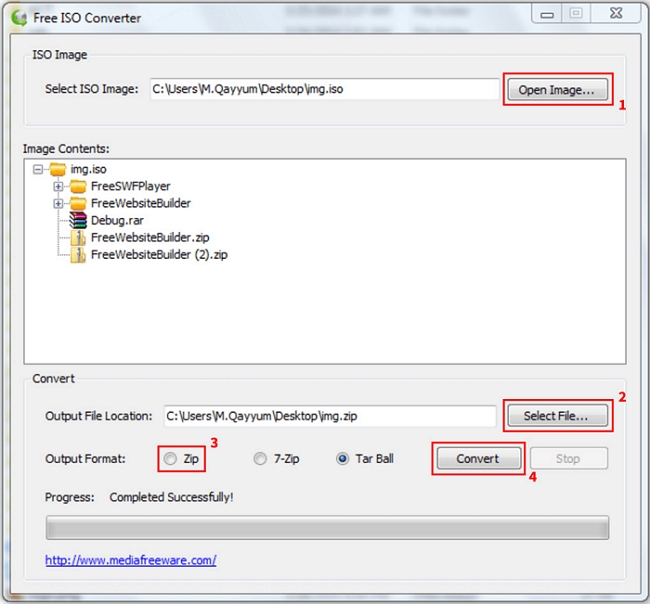The height and width of the screenshot is (604, 650).
Task: Choose the 7-Zip output format
Action: 260,459
